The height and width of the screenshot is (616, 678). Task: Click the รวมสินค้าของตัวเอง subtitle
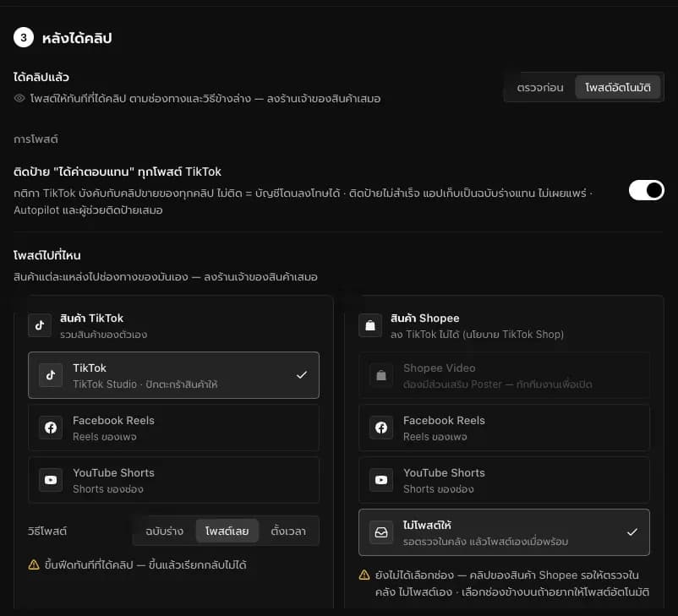click(104, 335)
